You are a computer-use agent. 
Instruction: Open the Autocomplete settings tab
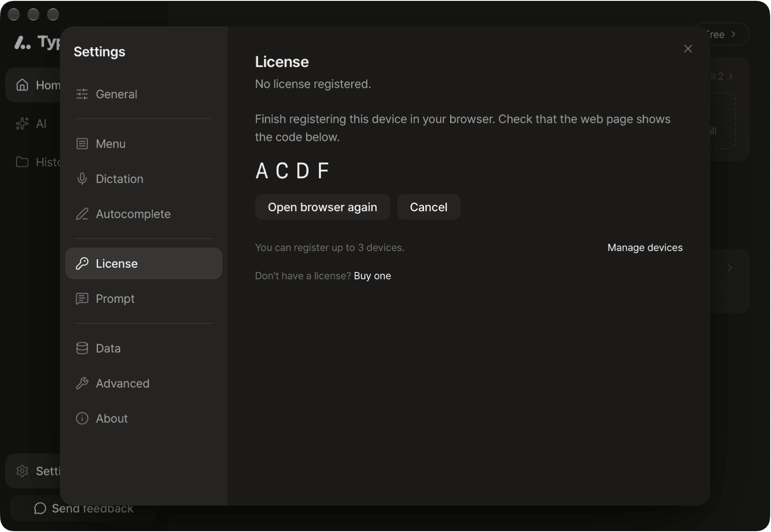[x=143, y=214]
